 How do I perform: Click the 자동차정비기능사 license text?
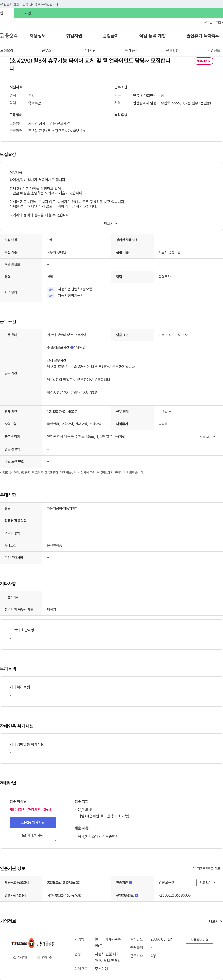71,296
